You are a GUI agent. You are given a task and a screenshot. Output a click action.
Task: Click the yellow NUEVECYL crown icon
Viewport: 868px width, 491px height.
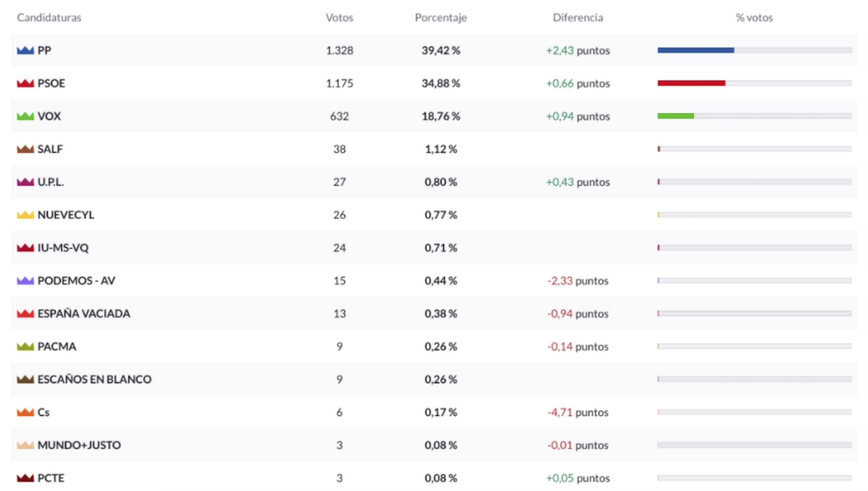coord(25,215)
